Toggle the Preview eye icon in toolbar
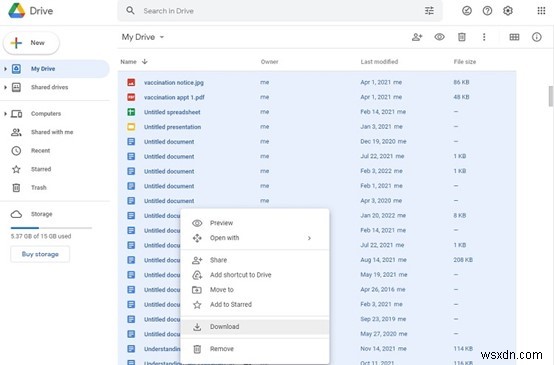 tap(440, 37)
